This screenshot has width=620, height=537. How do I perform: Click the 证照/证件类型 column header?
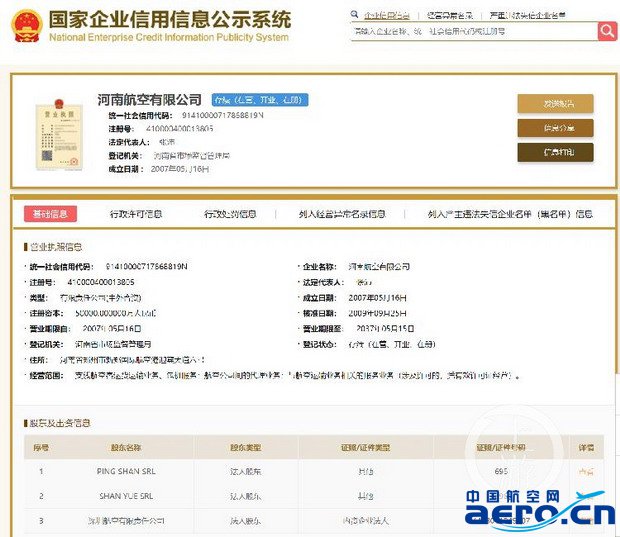[x=365, y=448]
